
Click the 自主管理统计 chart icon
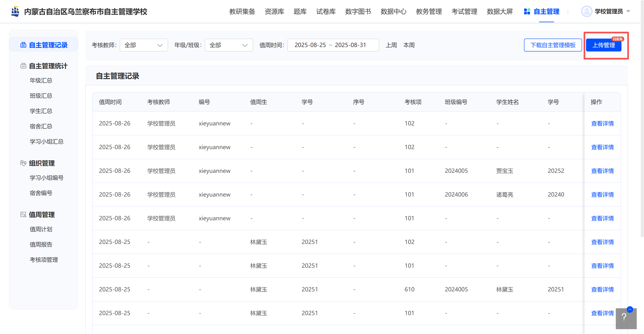[23, 66]
